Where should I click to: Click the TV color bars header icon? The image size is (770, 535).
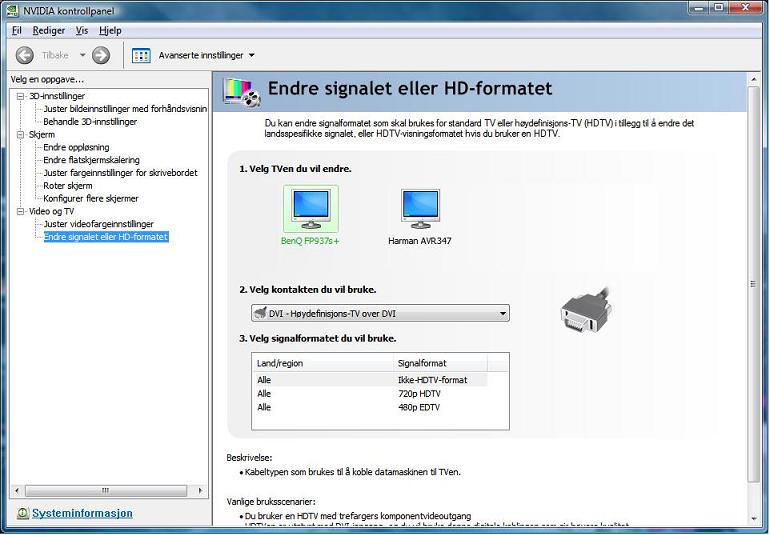coord(242,92)
